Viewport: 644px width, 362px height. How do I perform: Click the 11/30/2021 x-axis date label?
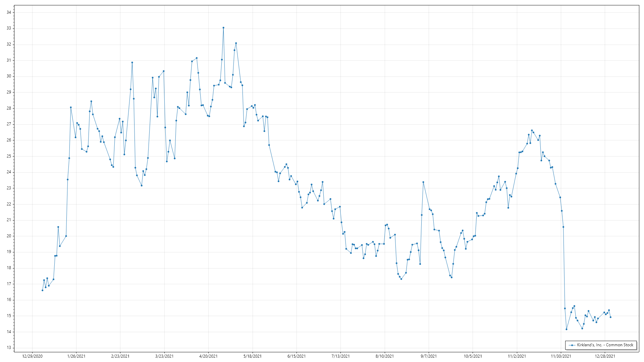(x=561, y=356)
